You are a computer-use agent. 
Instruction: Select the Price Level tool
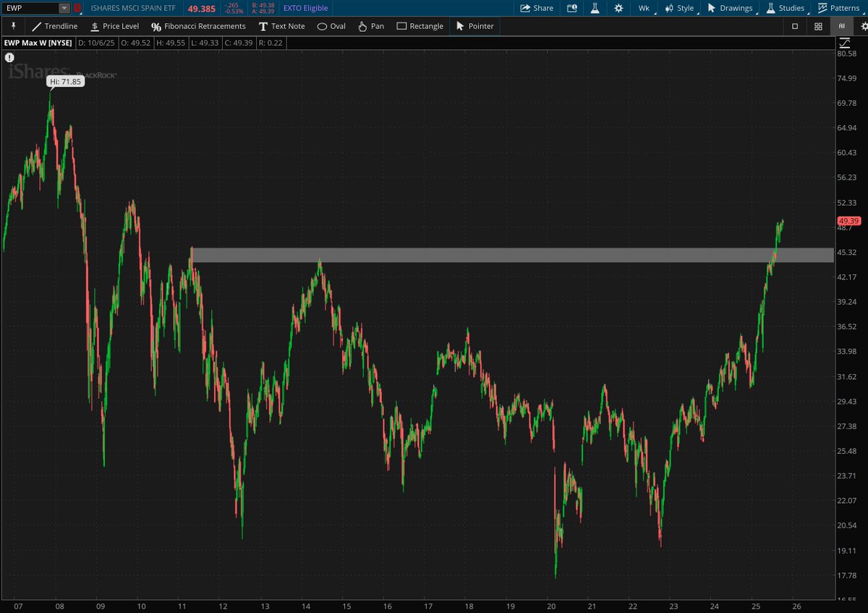[115, 26]
